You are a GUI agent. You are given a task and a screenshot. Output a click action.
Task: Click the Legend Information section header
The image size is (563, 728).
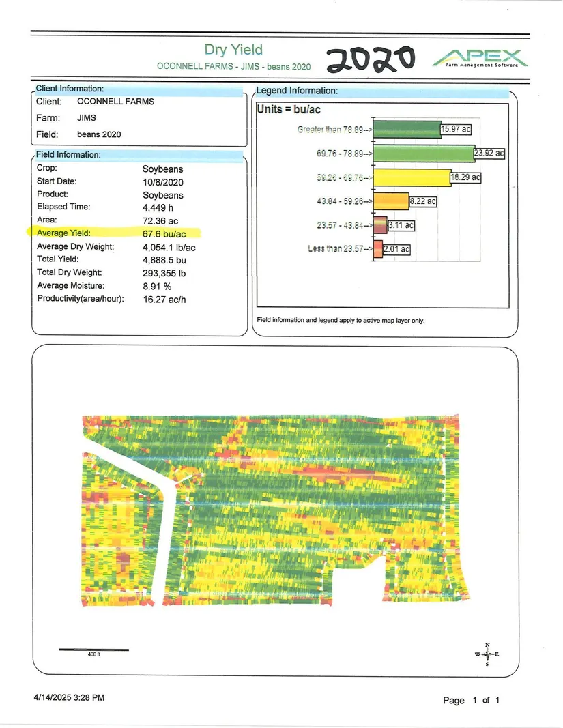pyautogui.click(x=296, y=91)
